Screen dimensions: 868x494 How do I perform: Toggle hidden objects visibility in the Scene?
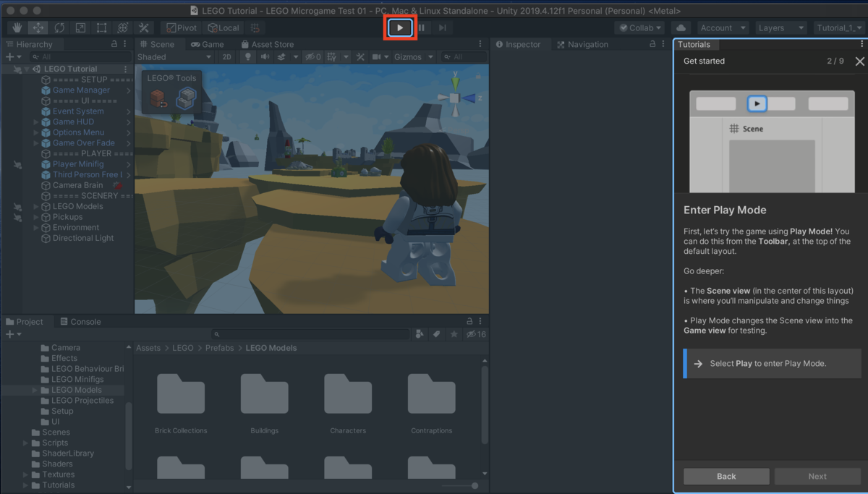(x=313, y=56)
